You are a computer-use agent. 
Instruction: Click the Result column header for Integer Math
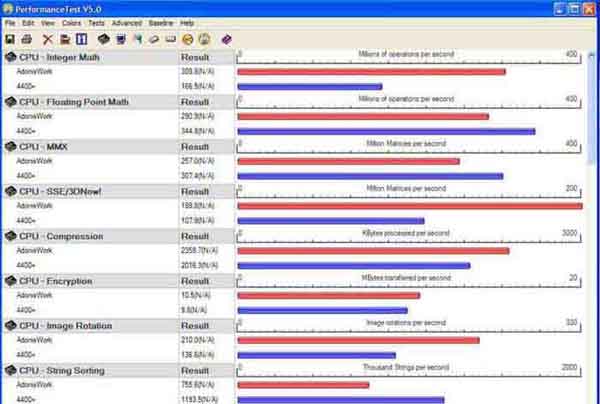coord(195,57)
